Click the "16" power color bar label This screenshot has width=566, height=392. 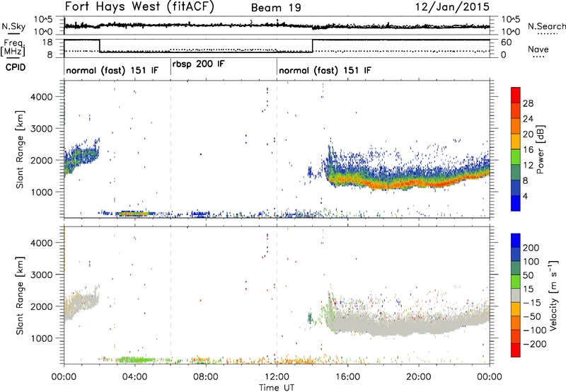[528, 150]
